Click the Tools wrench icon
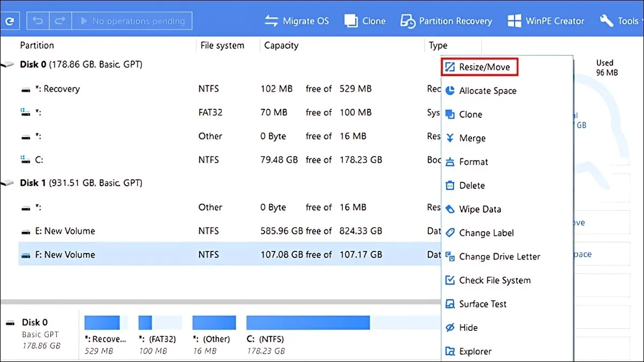 tap(606, 20)
